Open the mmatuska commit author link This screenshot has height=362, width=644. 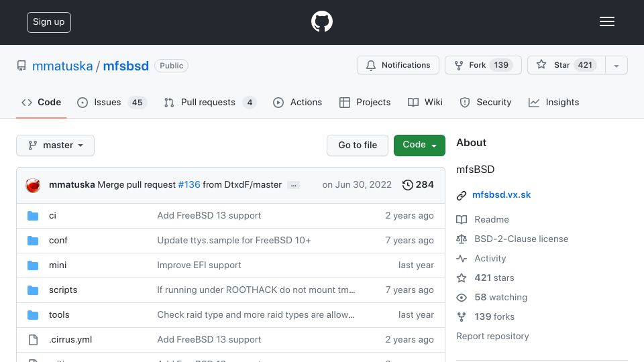72,185
